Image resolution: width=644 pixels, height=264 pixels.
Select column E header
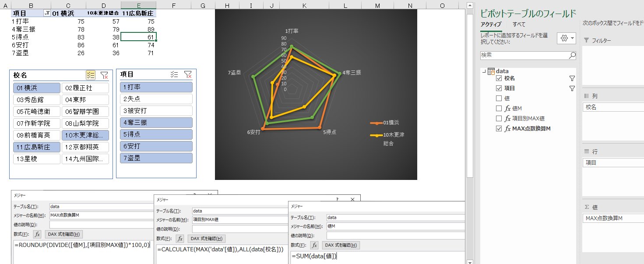[x=138, y=5]
